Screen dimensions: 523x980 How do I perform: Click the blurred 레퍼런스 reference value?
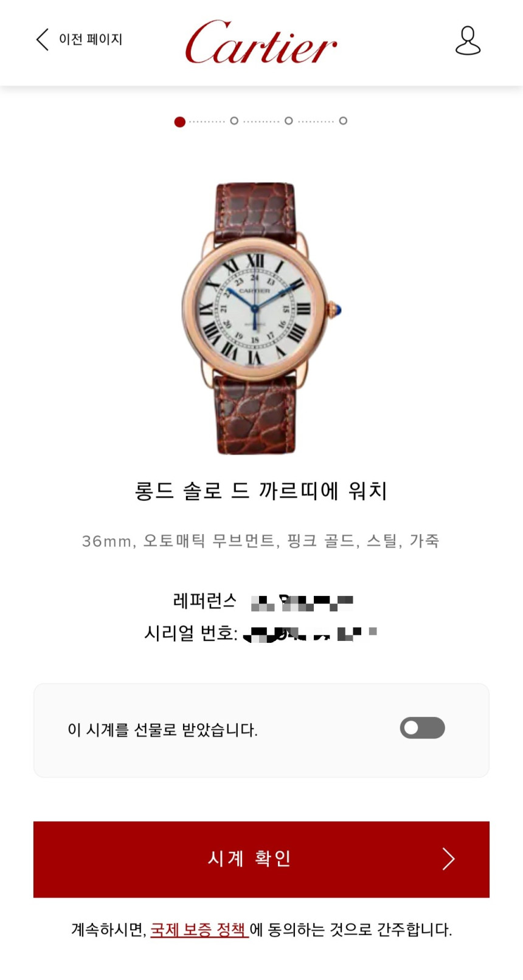[x=302, y=603]
